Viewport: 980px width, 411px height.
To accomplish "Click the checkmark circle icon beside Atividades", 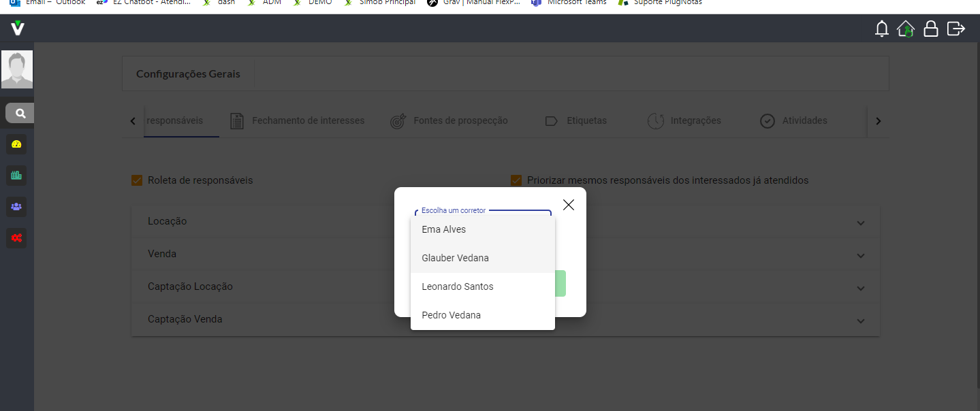I will pyautogui.click(x=768, y=121).
